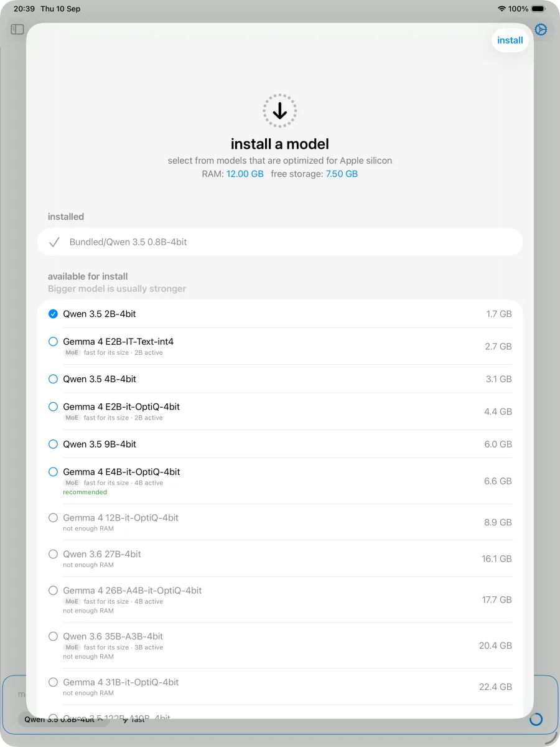
Task: Click the 6.0 GB size value
Action: [x=498, y=444]
